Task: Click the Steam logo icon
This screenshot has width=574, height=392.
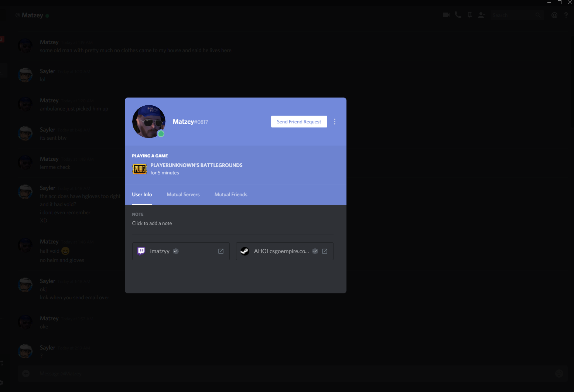Action: [x=245, y=251]
